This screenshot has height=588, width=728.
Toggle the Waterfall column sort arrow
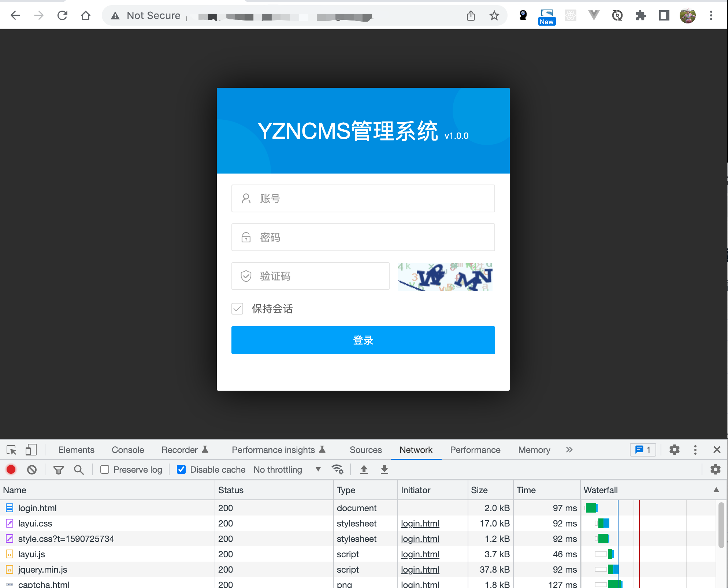(x=716, y=490)
